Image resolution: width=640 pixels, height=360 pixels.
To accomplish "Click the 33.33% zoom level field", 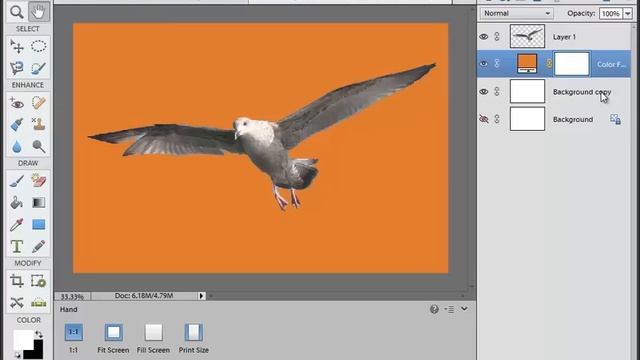I will pos(72,296).
